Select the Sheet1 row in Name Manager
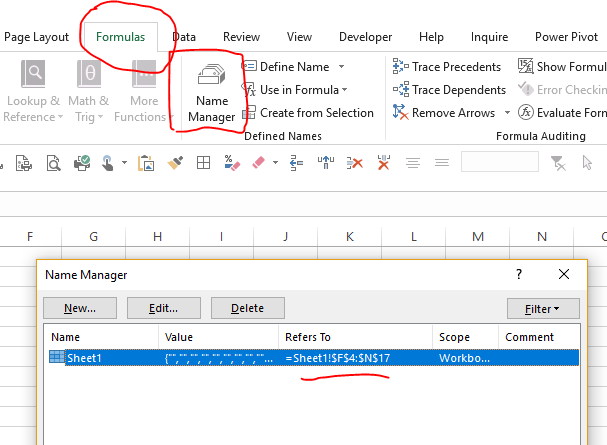 click(x=314, y=358)
